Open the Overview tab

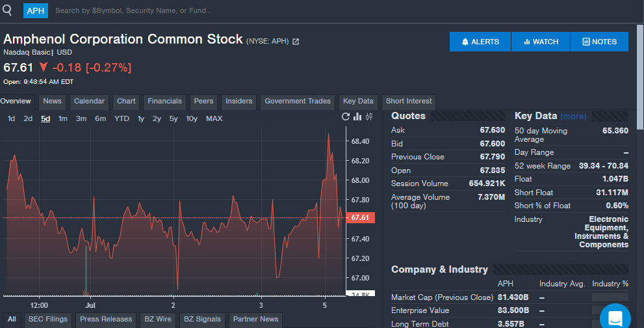tap(16, 102)
